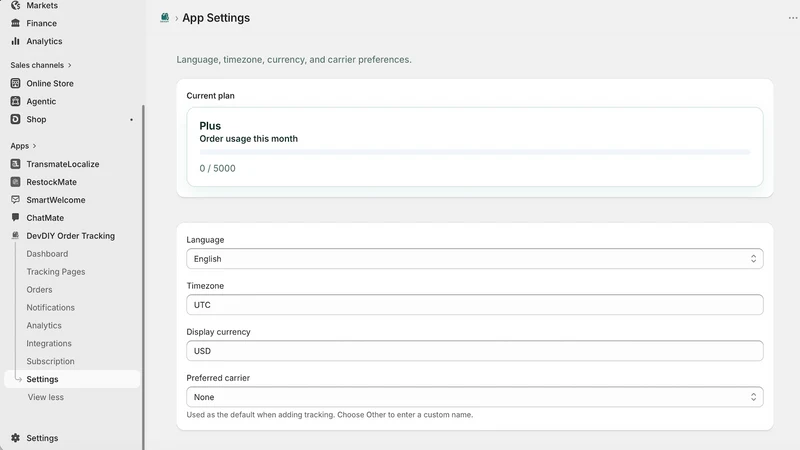Open the Orders subpage
This screenshot has width=800, height=450.
pyautogui.click(x=39, y=289)
